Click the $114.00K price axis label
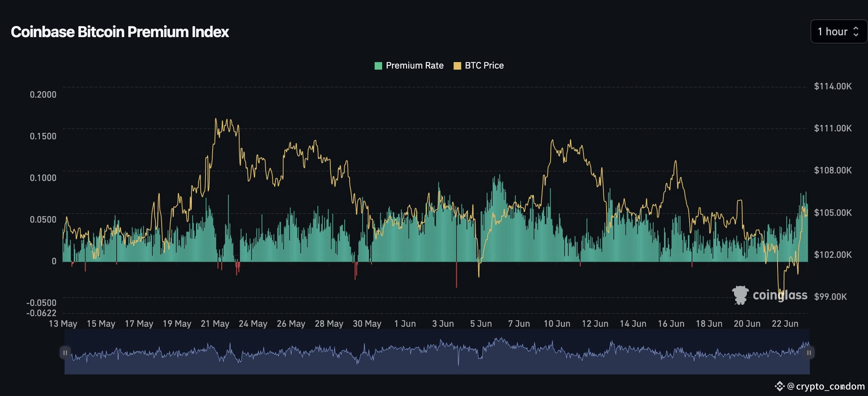The width and height of the screenshot is (868, 396). point(833,86)
